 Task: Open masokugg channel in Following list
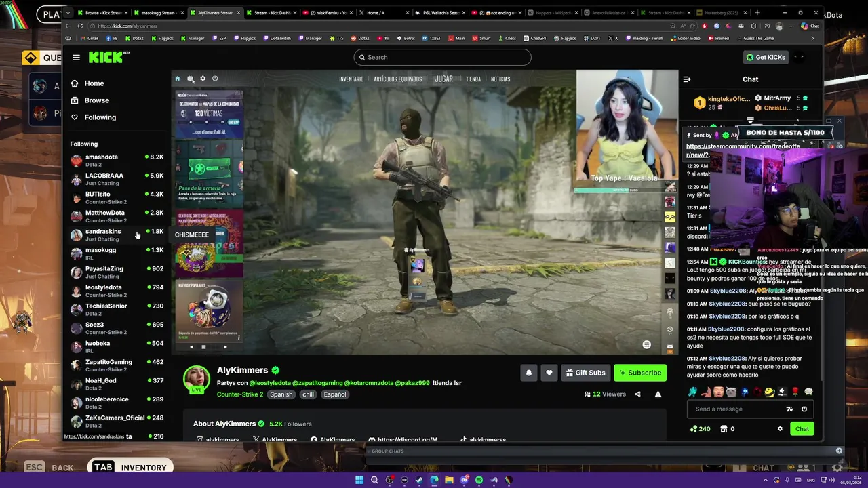click(117, 253)
